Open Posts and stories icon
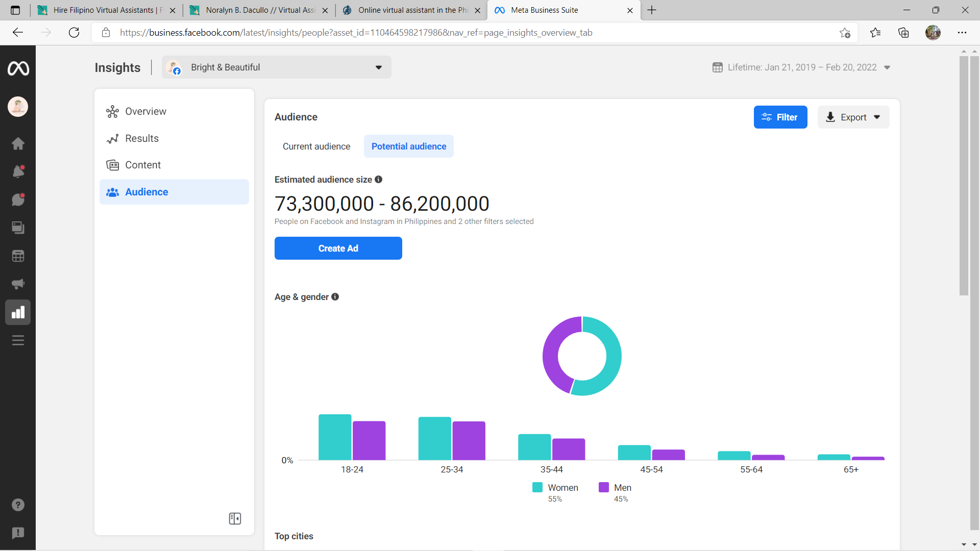 [x=18, y=228]
